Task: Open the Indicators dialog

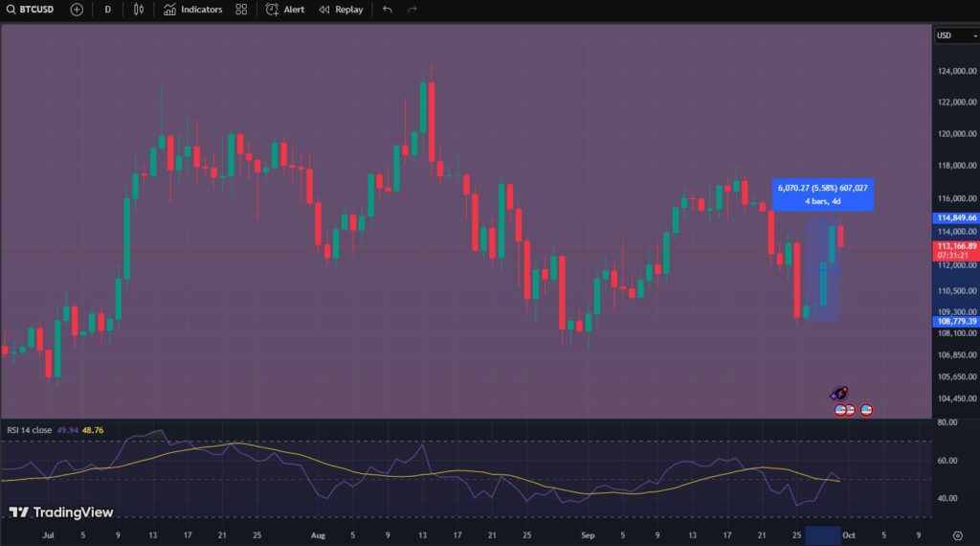Action: pyautogui.click(x=193, y=10)
